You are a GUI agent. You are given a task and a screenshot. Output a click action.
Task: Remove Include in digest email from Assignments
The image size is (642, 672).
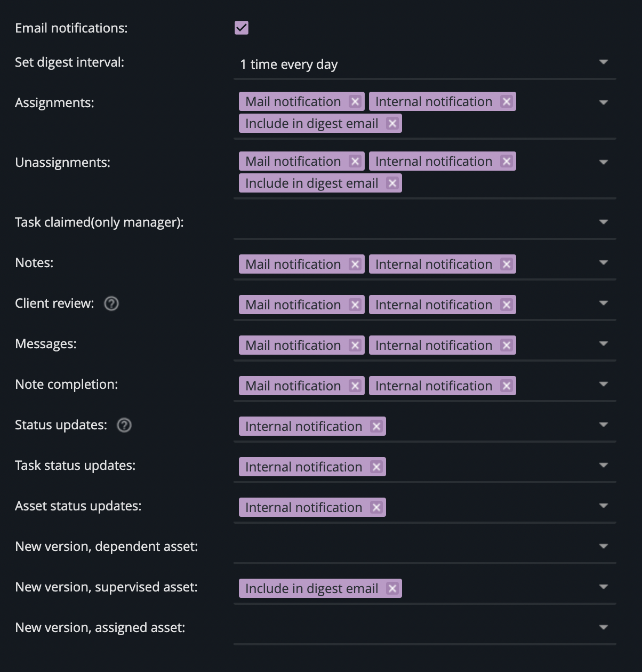pos(392,123)
